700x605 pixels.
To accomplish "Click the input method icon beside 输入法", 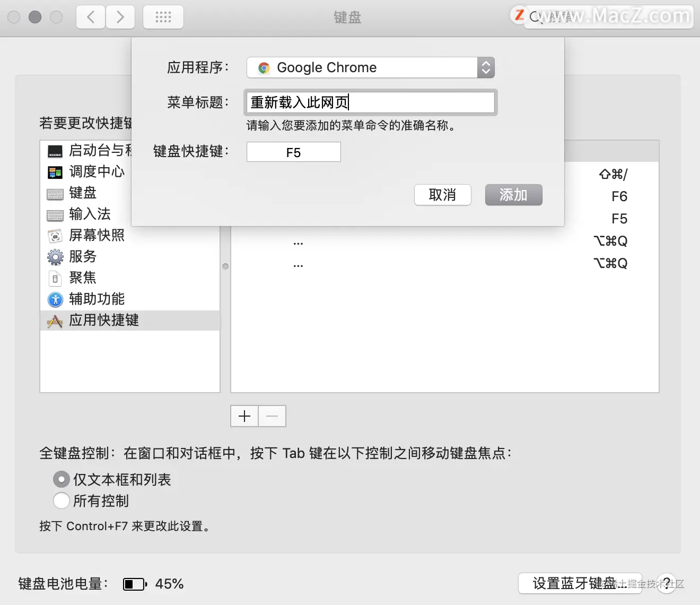I will (55, 215).
